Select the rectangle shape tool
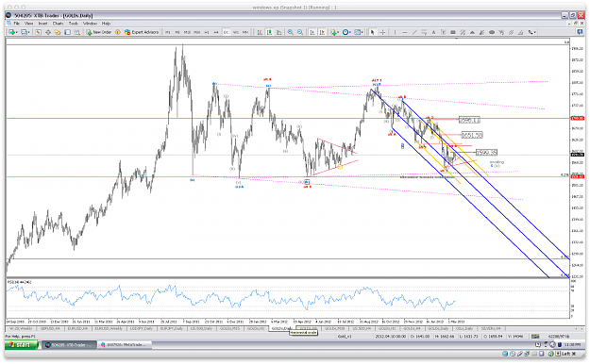This screenshot has width=590, height=364. pos(453,32)
